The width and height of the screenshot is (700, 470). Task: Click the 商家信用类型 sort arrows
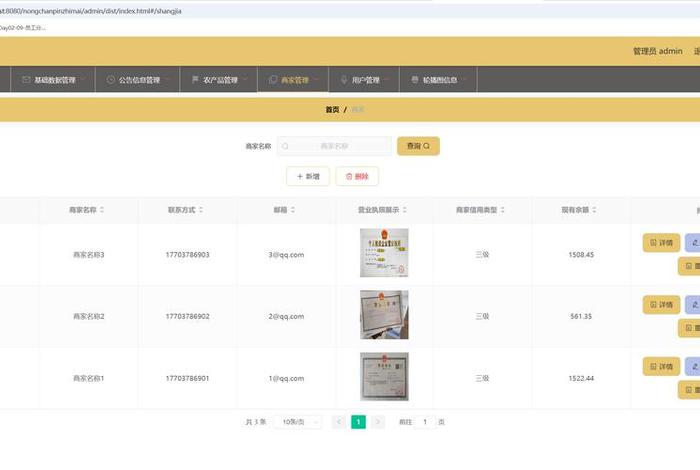point(505,210)
